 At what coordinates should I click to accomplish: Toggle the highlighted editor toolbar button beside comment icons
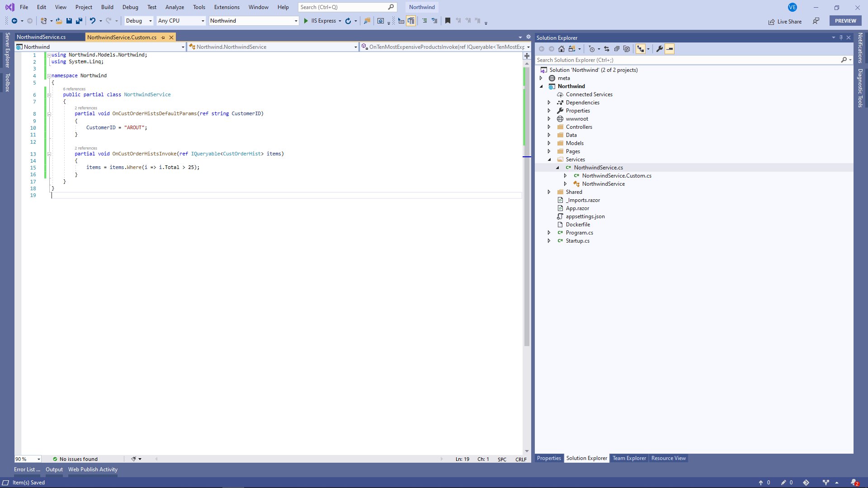coord(411,21)
